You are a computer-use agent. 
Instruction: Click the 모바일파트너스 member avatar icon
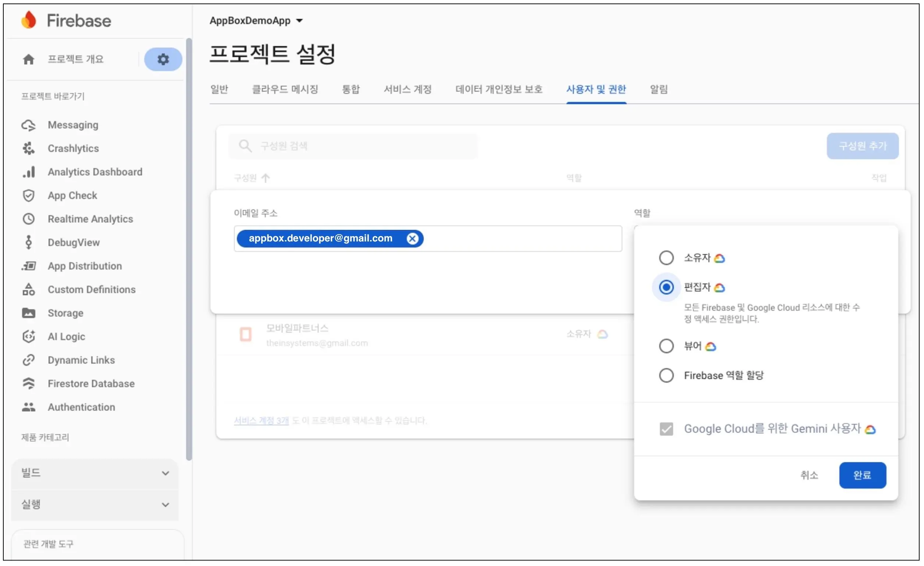(x=246, y=334)
